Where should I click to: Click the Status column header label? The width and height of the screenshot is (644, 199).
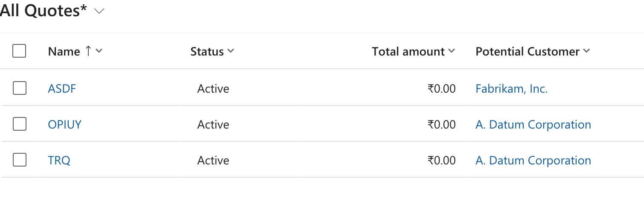(x=207, y=52)
